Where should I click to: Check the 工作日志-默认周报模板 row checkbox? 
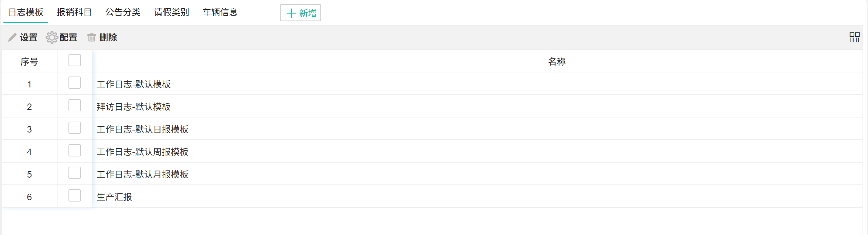[x=74, y=151]
